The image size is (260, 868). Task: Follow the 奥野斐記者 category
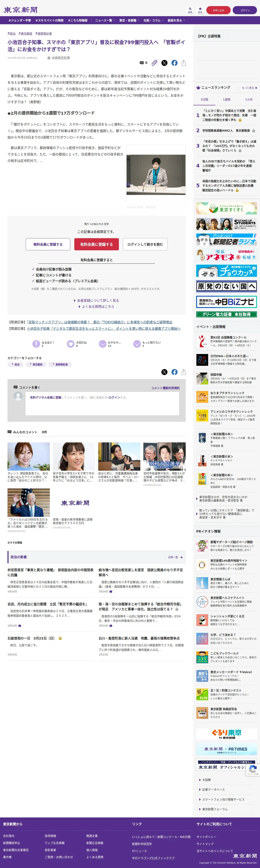pyautogui.click(x=60, y=364)
